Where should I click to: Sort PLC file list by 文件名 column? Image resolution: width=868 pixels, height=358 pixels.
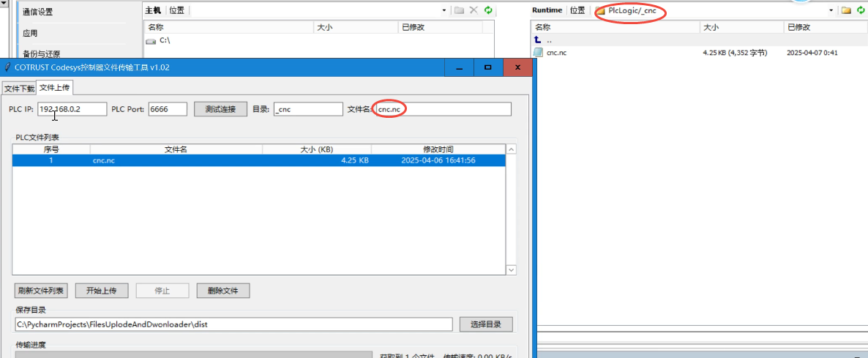click(176, 149)
